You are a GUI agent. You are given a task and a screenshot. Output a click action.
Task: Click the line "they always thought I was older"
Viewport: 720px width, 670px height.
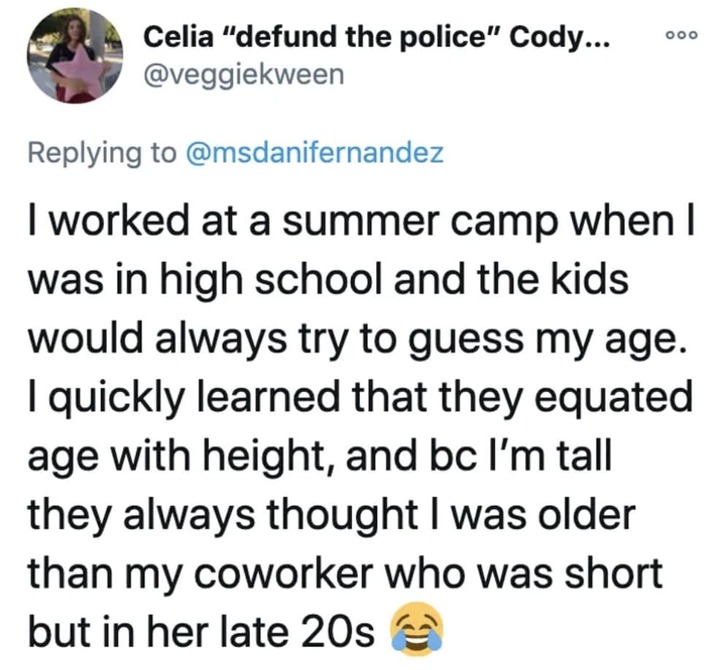[x=332, y=515]
